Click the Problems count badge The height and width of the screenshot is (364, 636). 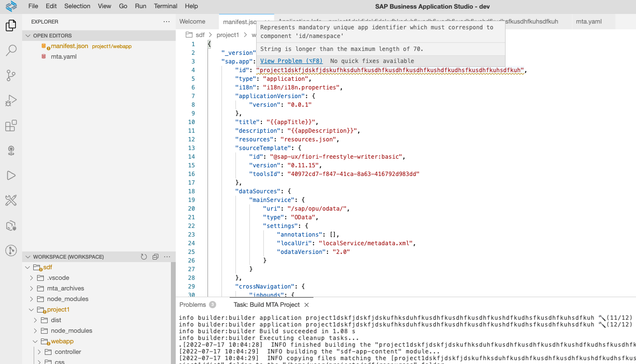click(212, 305)
